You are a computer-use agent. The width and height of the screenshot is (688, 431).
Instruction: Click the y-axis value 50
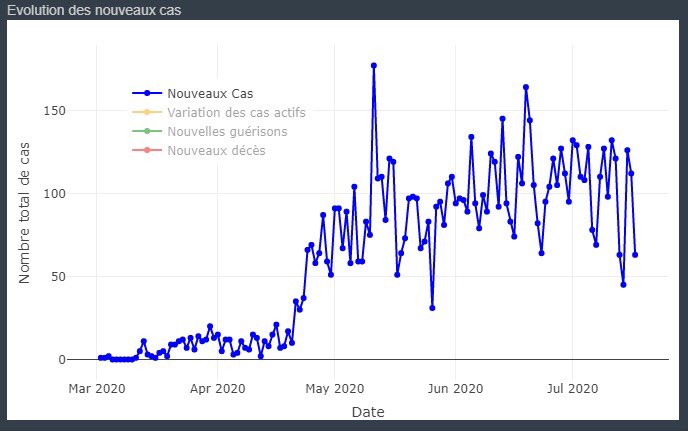pyautogui.click(x=58, y=277)
